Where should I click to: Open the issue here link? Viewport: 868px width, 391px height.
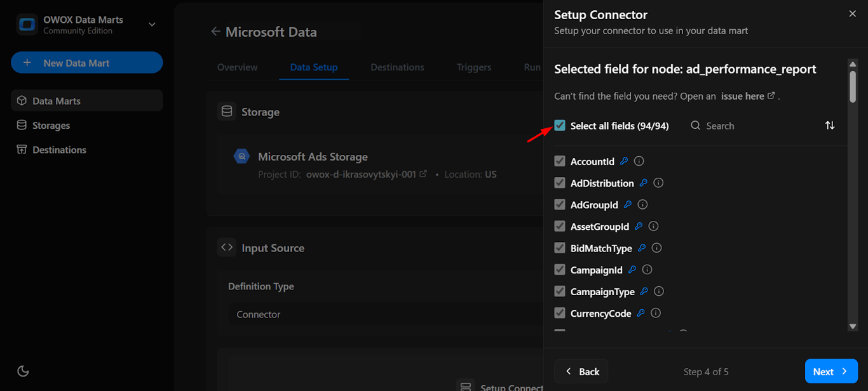pos(748,96)
